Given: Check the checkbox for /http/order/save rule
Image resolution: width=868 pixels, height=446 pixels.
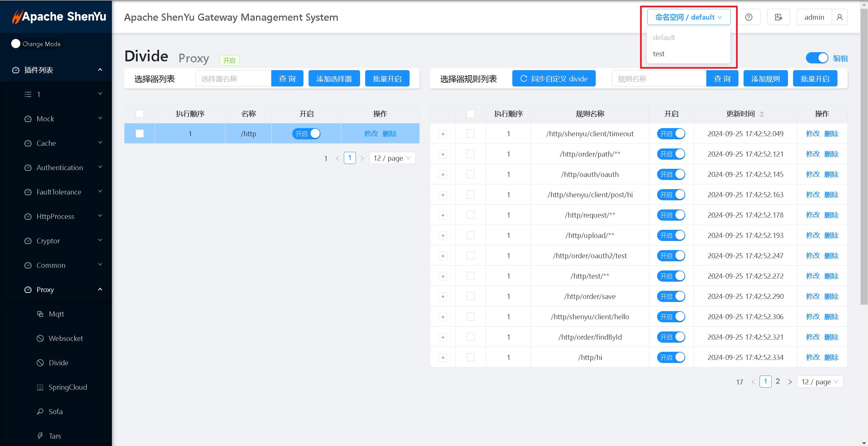Looking at the screenshot, I should (470, 296).
